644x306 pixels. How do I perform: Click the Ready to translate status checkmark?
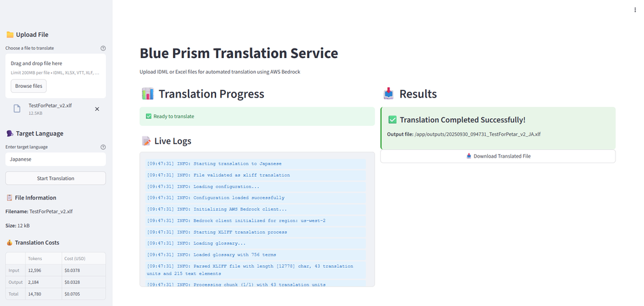[x=148, y=116]
